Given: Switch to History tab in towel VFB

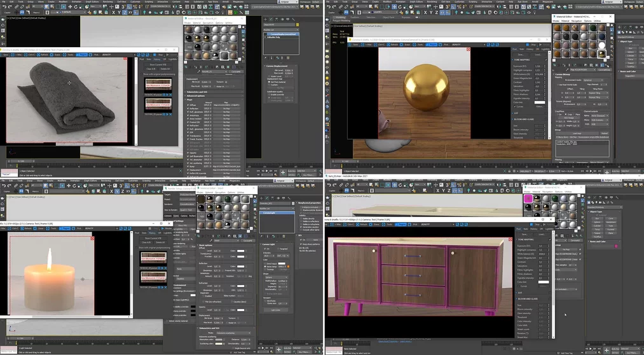Looking at the screenshot, I should click(x=157, y=59).
